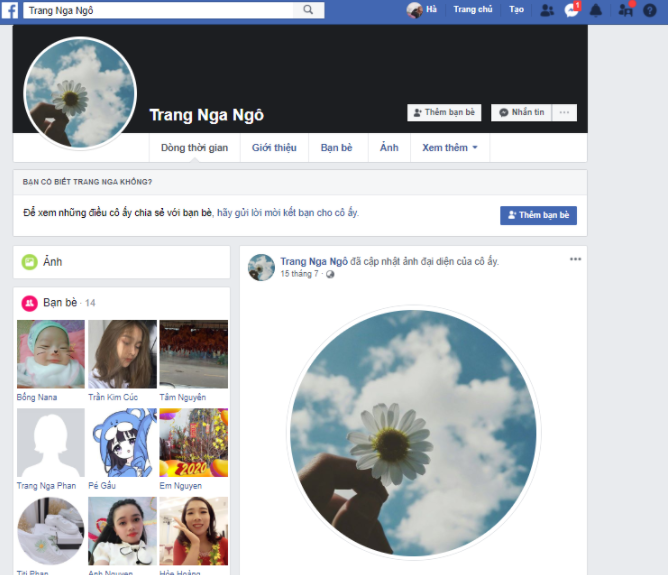Click the public globe icon on post

(330, 274)
